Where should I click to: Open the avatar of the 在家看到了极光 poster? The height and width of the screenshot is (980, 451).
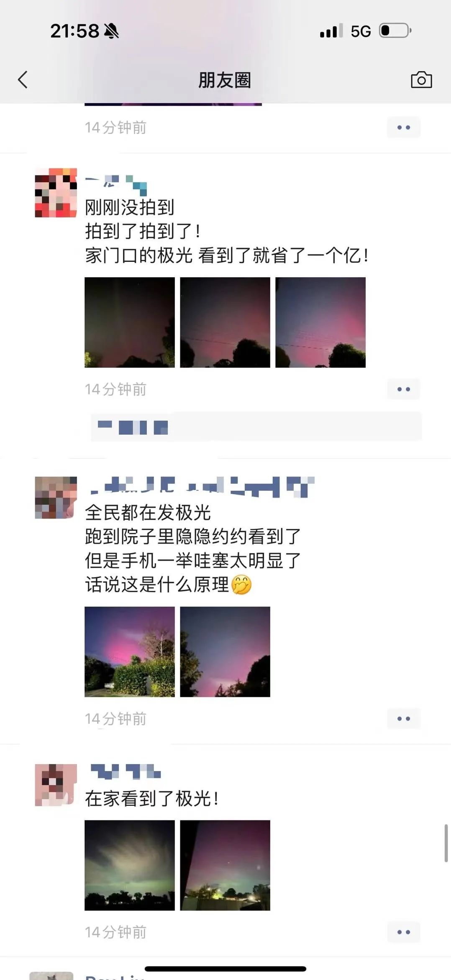pyautogui.click(x=56, y=785)
